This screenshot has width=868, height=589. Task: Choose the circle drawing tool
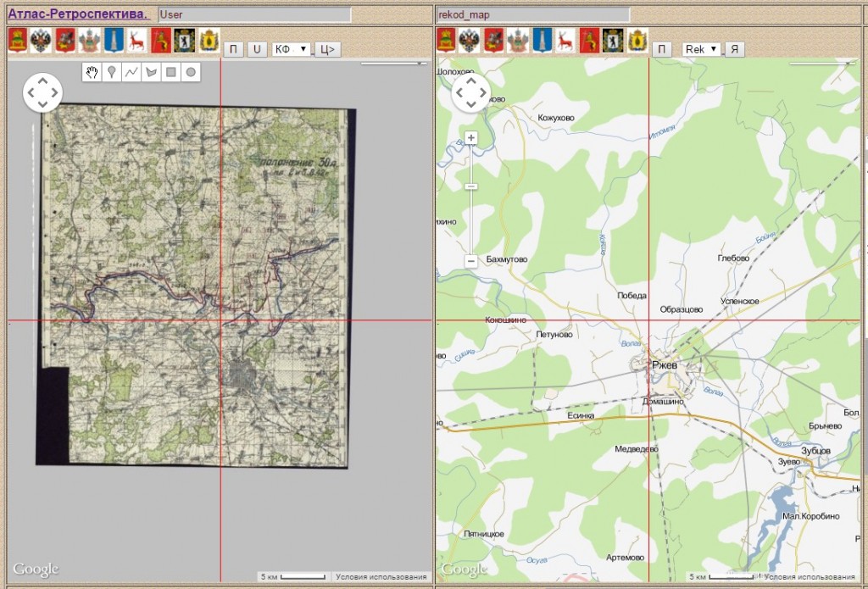click(192, 73)
